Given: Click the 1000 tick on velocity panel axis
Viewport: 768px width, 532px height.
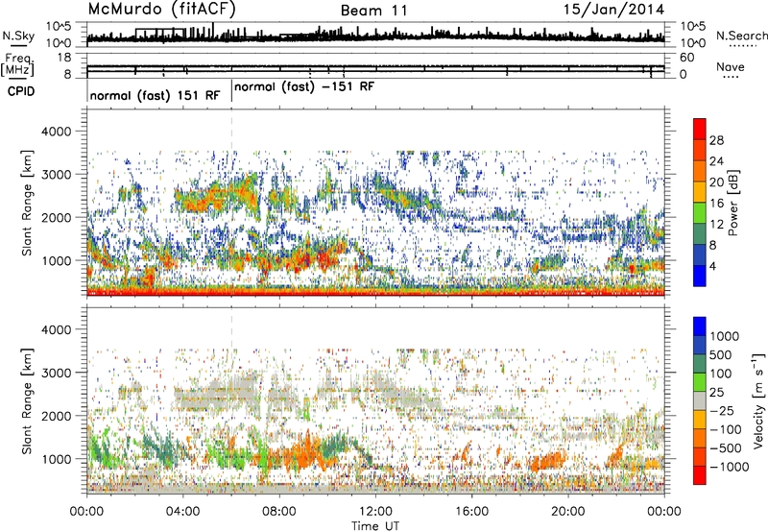Looking at the screenshot, I should pyautogui.click(x=60, y=459).
